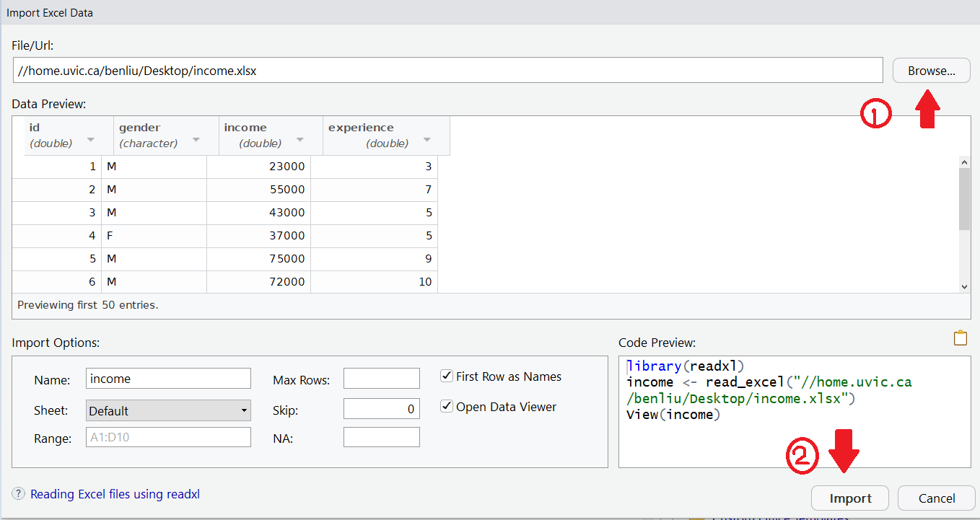Open the help question mark icon
The width and height of the screenshot is (980, 520).
pos(19,494)
